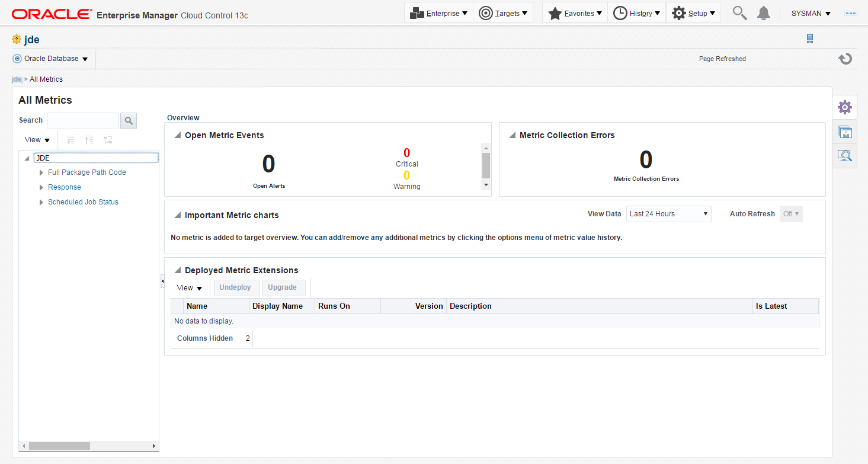Open the Auto Refresh dropdown
The image size is (868, 464).
tap(791, 214)
